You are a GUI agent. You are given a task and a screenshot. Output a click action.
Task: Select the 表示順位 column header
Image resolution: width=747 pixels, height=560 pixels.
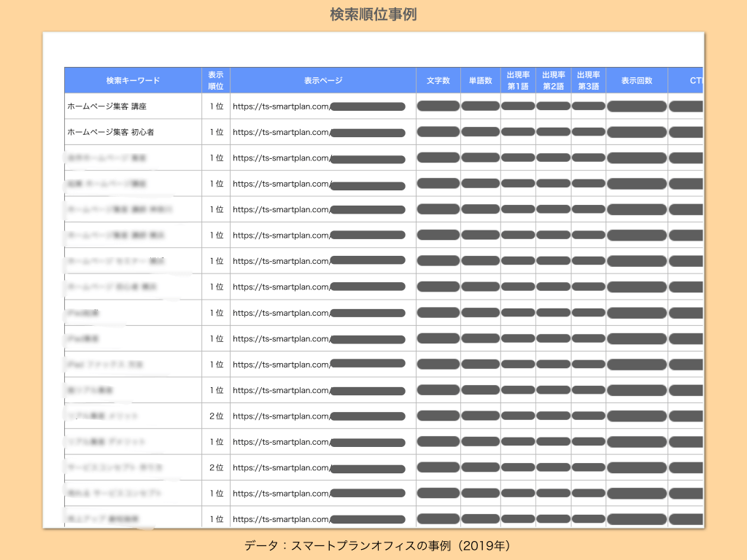tap(216, 80)
